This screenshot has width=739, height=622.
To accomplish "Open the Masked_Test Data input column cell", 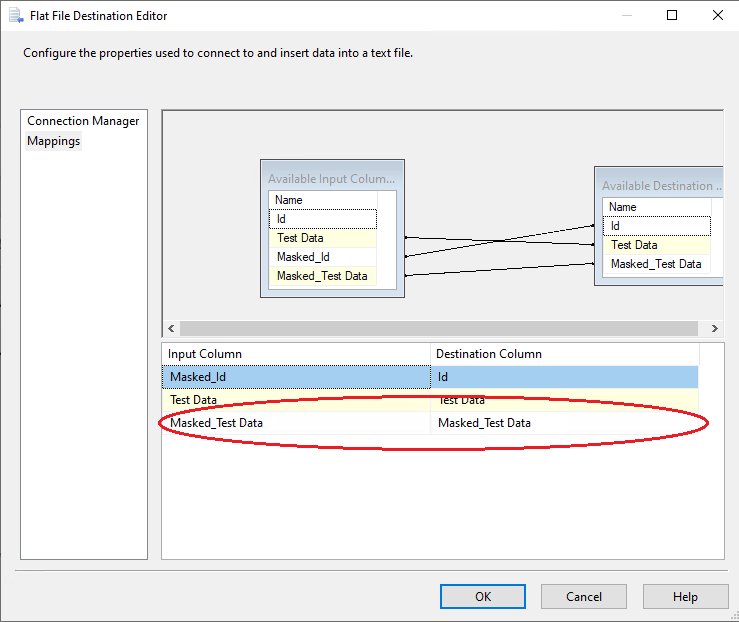I will point(296,423).
